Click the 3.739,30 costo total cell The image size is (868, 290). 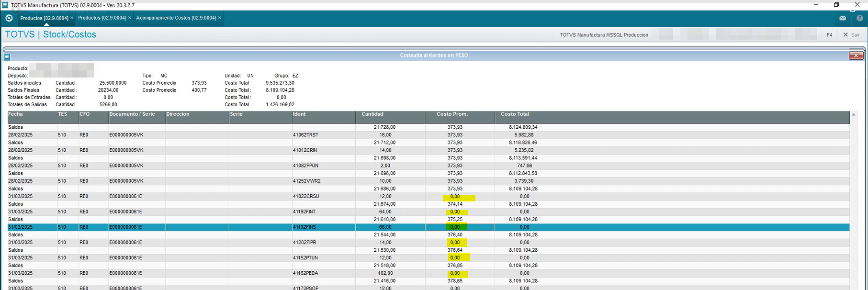[x=524, y=181]
